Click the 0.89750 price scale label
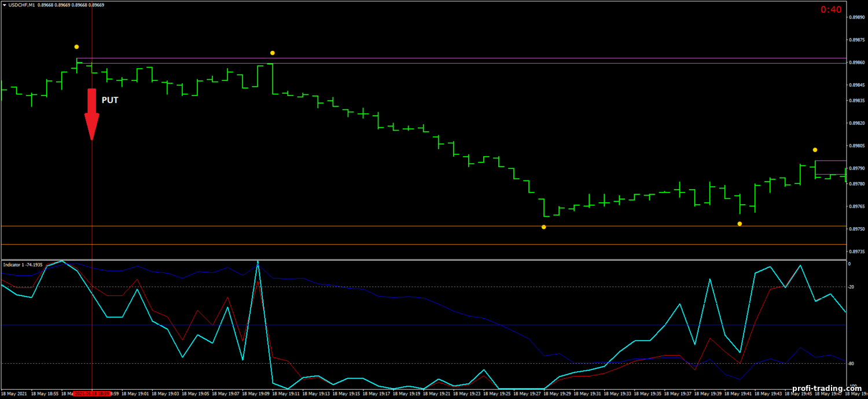This screenshot has width=868, height=399. tap(856, 229)
